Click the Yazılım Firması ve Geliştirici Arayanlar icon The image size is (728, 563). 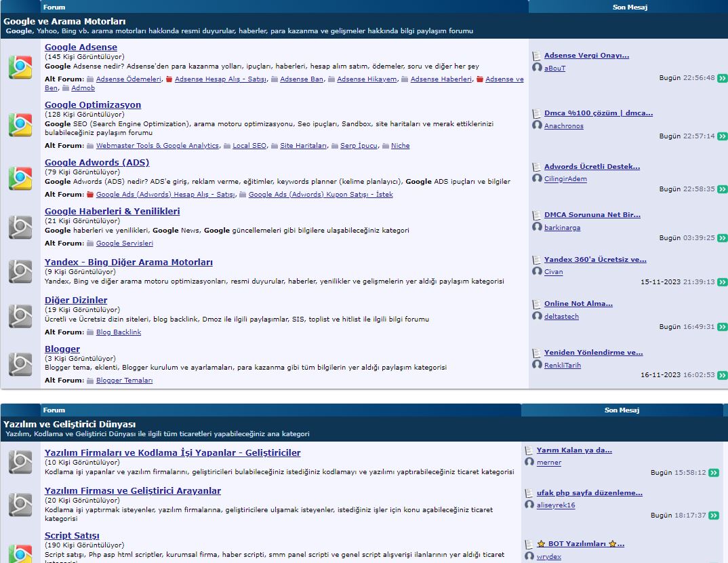coord(20,505)
